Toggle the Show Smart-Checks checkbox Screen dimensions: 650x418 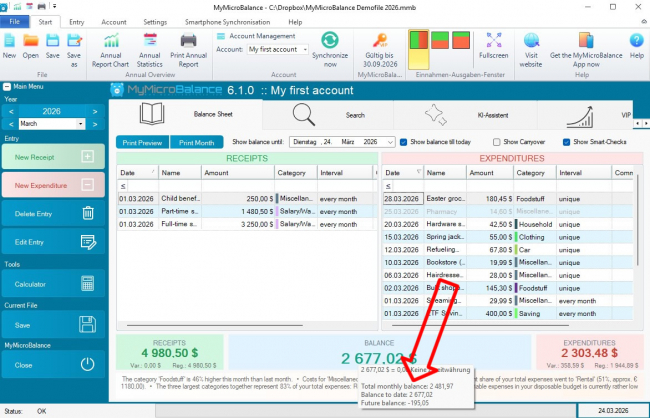tap(566, 142)
